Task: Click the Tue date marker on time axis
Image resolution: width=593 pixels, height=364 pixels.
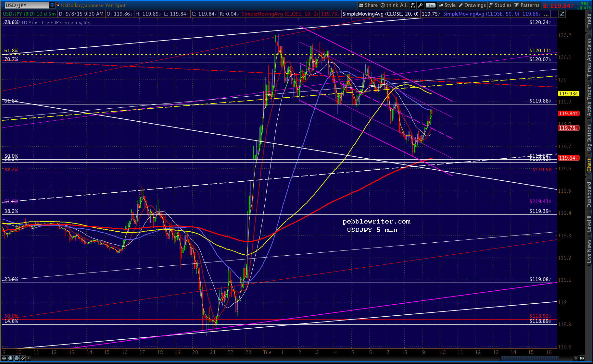Action: pos(267,352)
